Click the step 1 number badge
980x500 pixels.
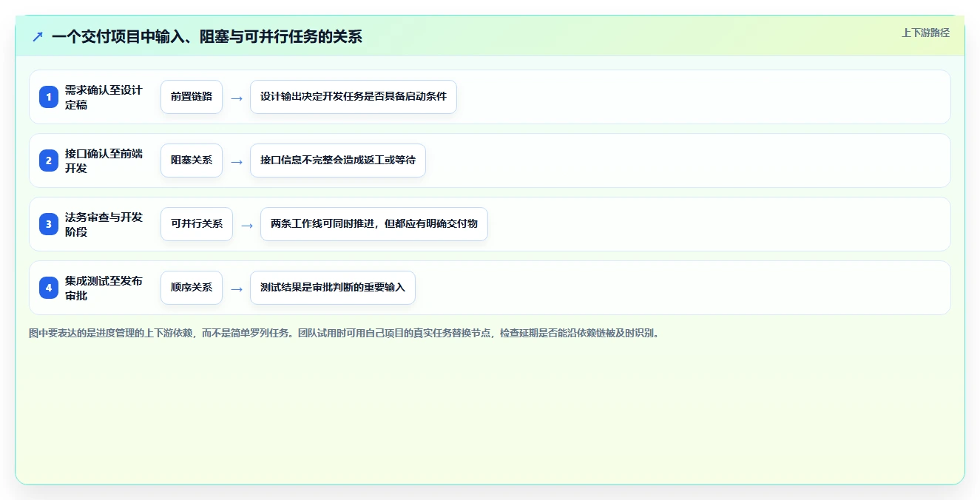[49, 97]
